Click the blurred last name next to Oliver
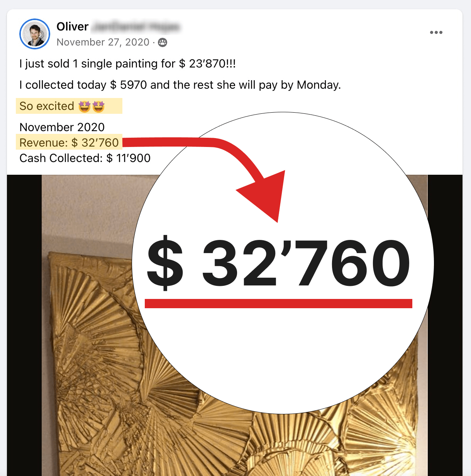 point(137,27)
